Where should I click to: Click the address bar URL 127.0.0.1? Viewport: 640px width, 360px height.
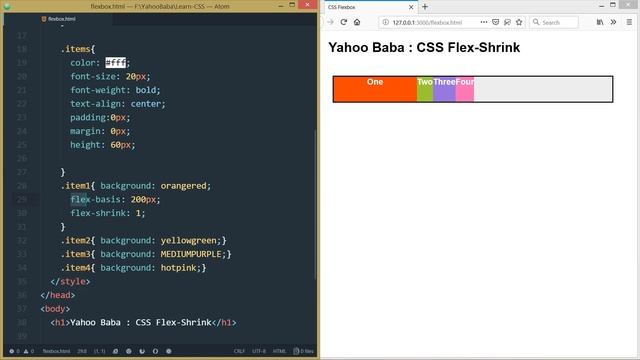point(427,22)
